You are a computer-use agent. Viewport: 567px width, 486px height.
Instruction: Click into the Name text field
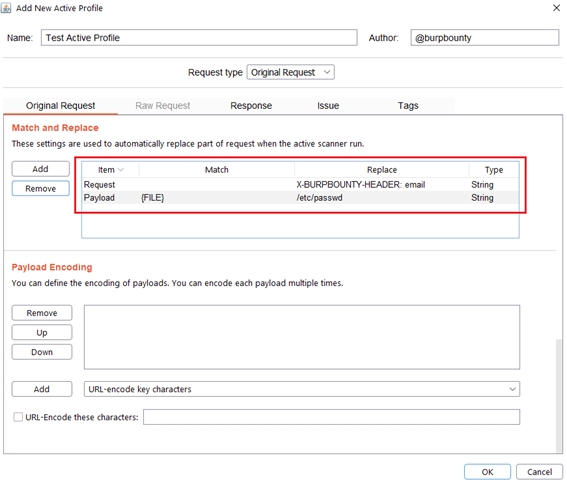[x=199, y=38]
